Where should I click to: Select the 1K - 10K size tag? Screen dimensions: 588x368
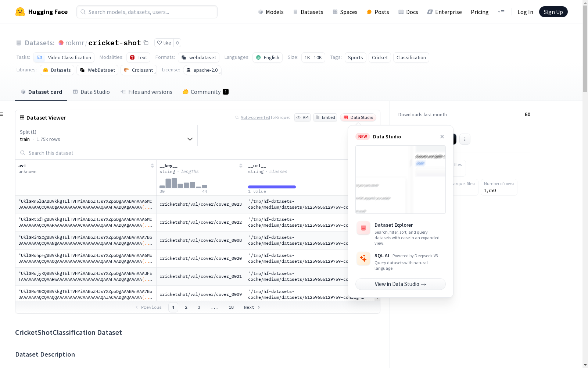point(313,57)
